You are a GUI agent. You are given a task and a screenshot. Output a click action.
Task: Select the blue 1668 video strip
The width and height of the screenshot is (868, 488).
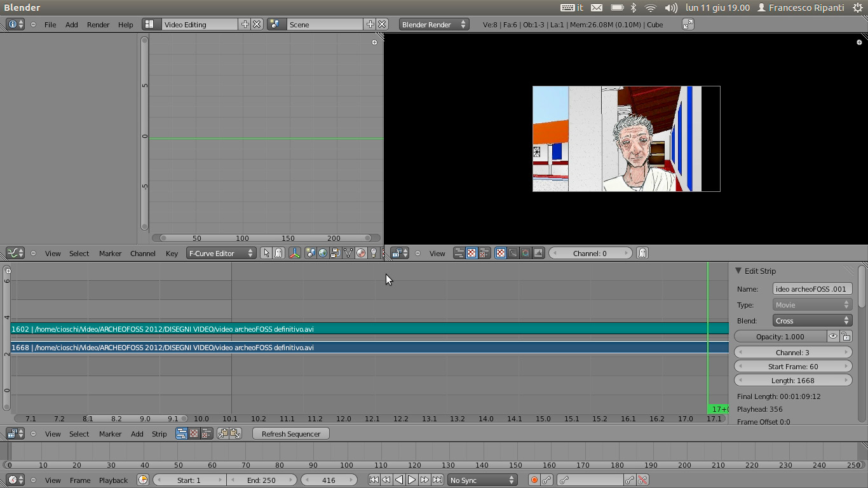click(369, 347)
